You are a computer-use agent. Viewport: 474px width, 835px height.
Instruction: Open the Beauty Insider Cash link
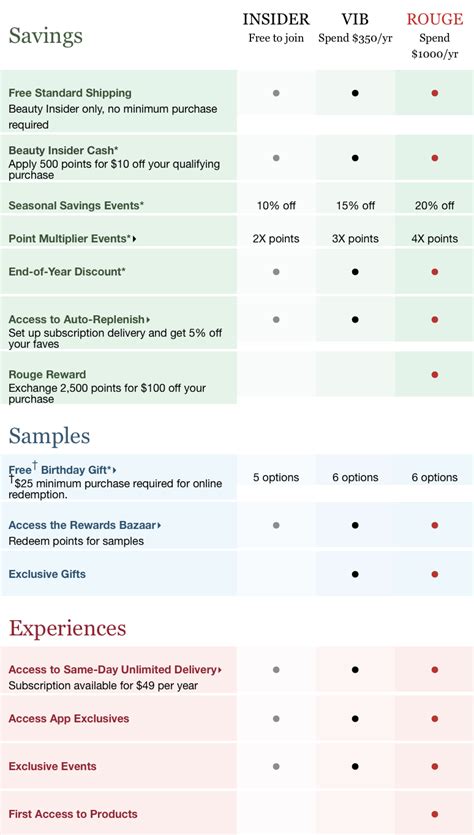pos(63,151)
